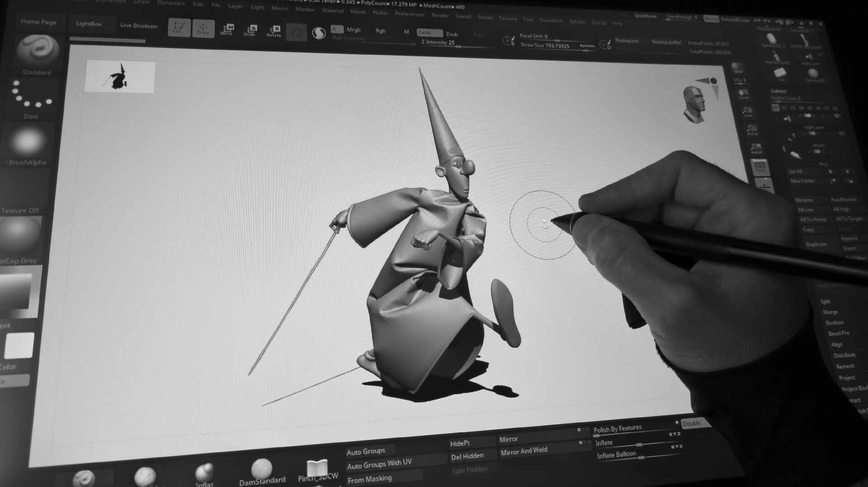The height and width of the screenshot is (487, 868).
Task: Expand the Remesh subtool section
Action: coord(845,366)
